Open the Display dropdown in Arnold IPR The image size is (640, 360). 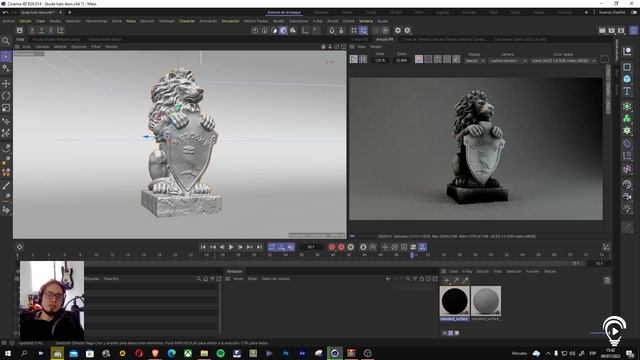click(x=475, y=60)
